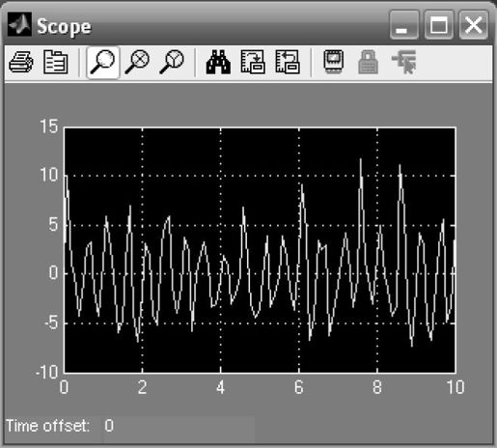The width and height of the screenshot is (497, 448).
Task: Minimize the Scope window
Action: 404,24
